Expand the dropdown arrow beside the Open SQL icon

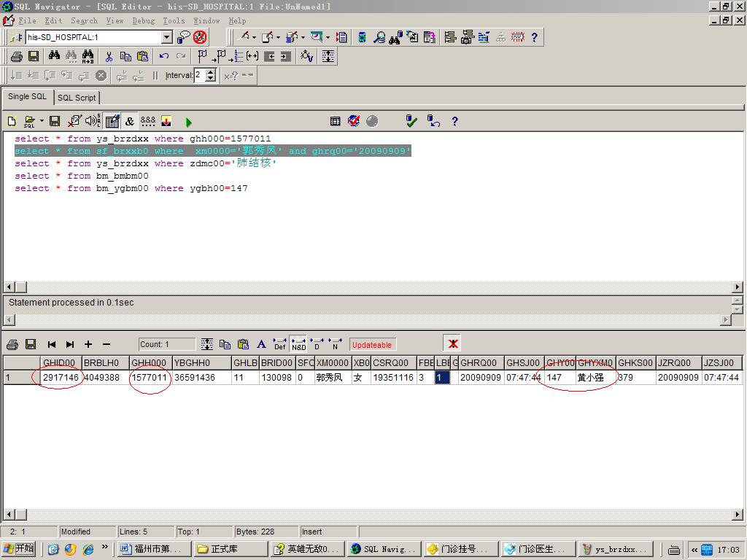[42, 122]
